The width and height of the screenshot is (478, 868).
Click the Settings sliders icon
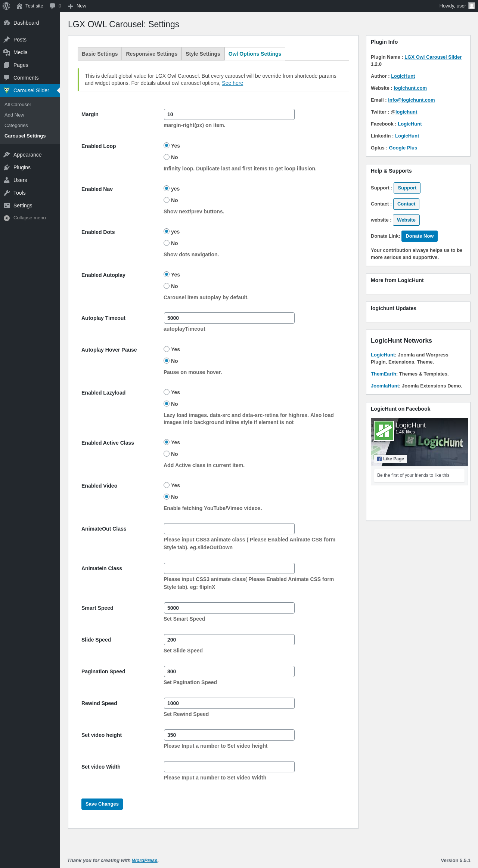coord(7,206)
